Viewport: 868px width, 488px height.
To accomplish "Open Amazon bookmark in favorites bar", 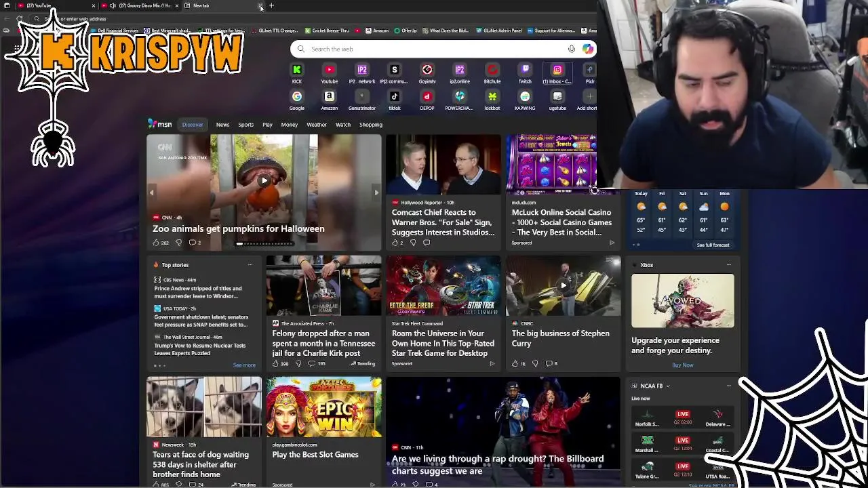I will (x=377, y=30).
